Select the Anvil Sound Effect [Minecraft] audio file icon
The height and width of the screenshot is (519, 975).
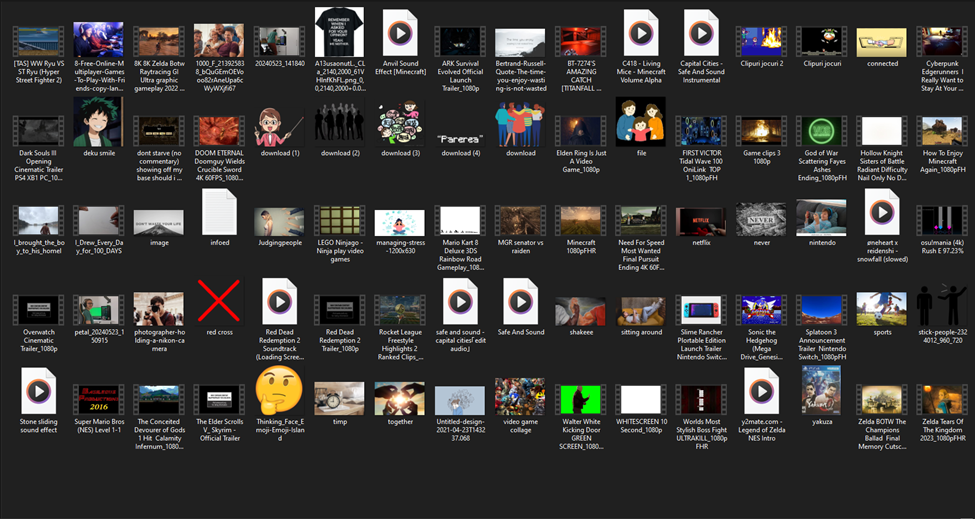[400, 33]
